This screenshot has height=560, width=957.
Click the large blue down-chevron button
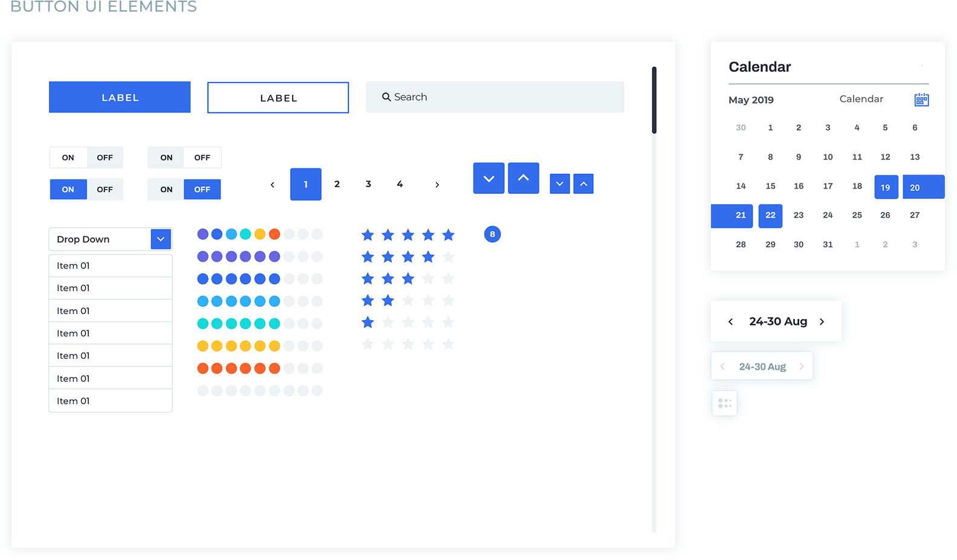[x=488, y=178]
